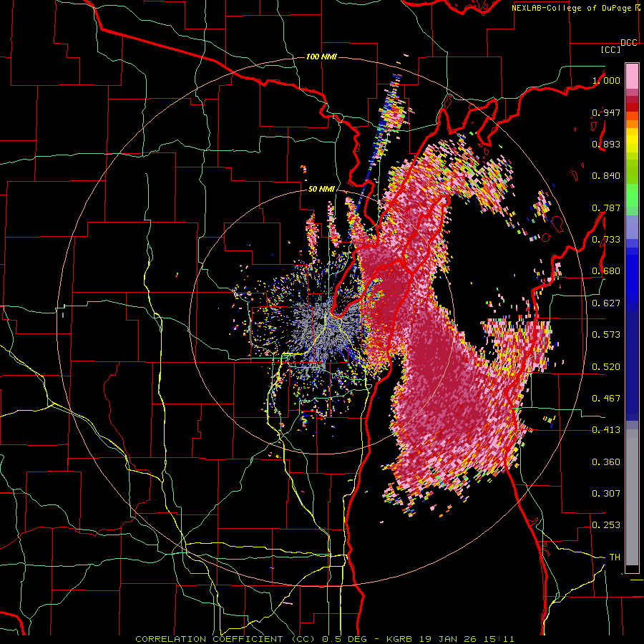Click the [CC] legend heading

(x=611, y=50)
